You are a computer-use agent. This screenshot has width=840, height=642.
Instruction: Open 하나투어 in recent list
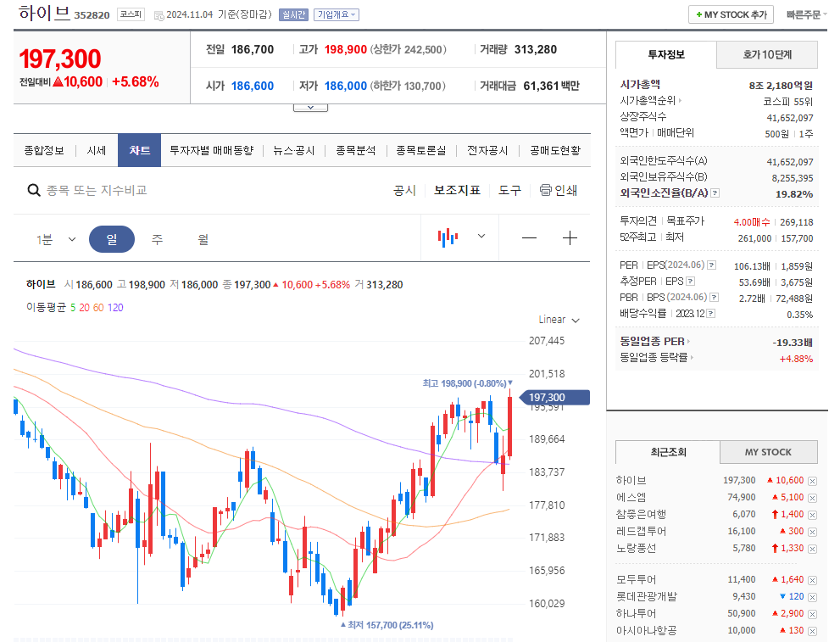(636, 614)
